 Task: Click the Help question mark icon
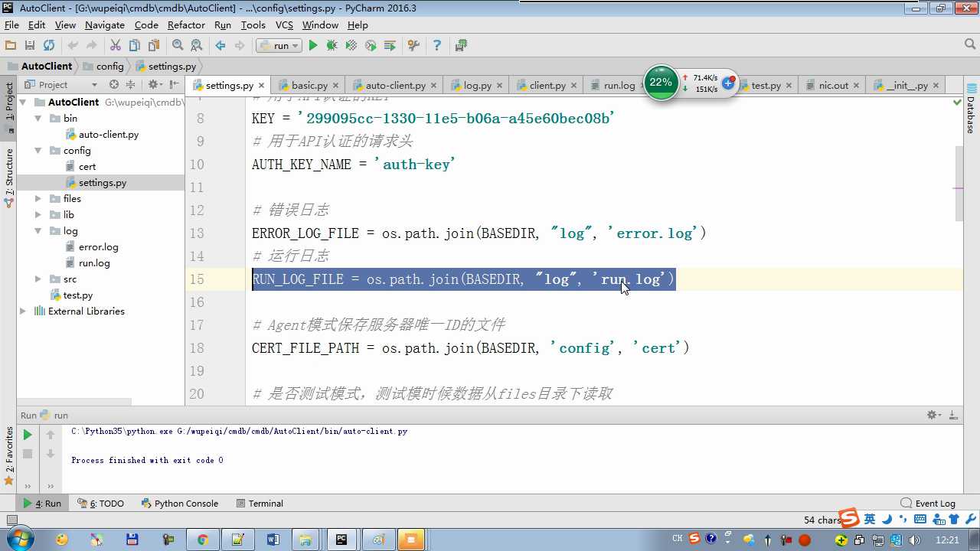coord(437,46)
